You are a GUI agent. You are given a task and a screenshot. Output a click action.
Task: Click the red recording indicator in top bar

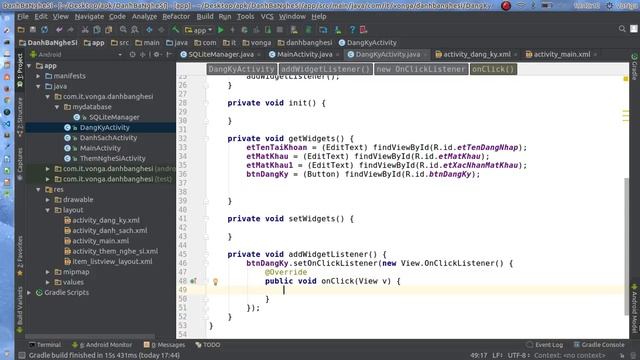pyautogui.click(x=506, y=6)
